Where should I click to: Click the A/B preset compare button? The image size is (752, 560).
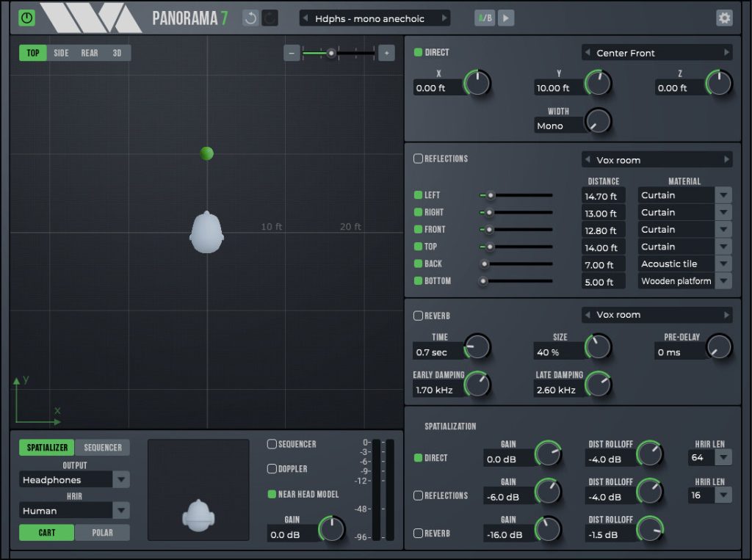[485, 18]
